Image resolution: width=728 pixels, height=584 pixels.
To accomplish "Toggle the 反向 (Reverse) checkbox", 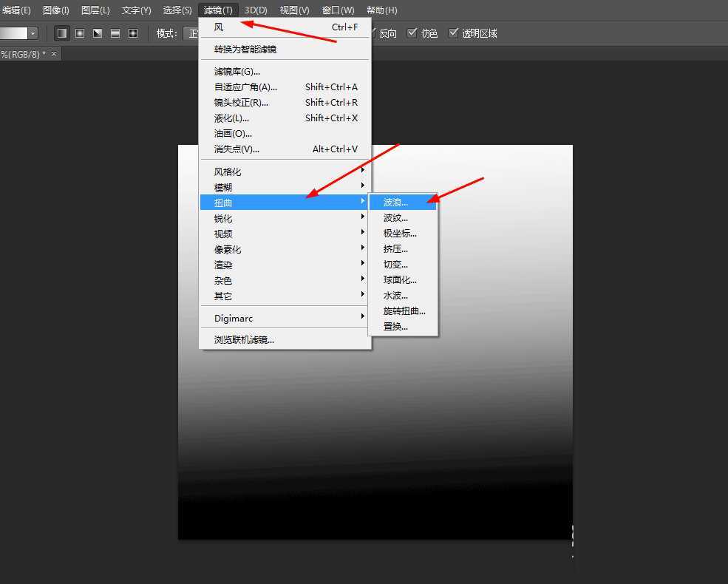I will coord(375,33).
